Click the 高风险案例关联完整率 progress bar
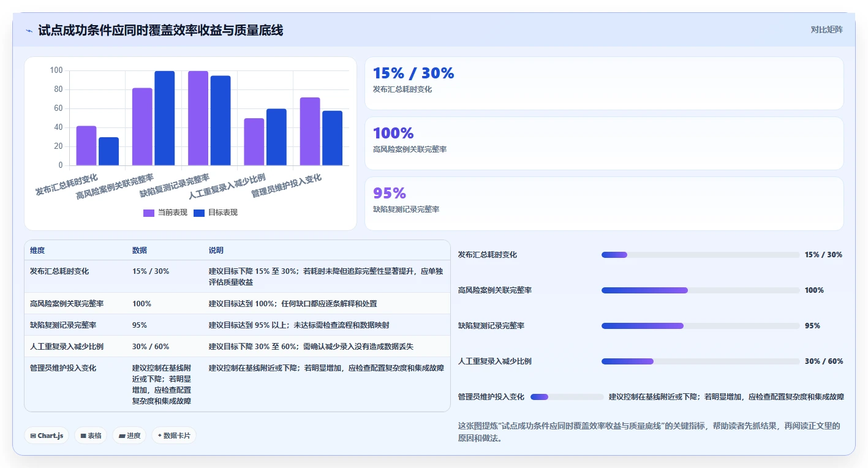Screen dimensions: 868x468 (x=701, y=290)
